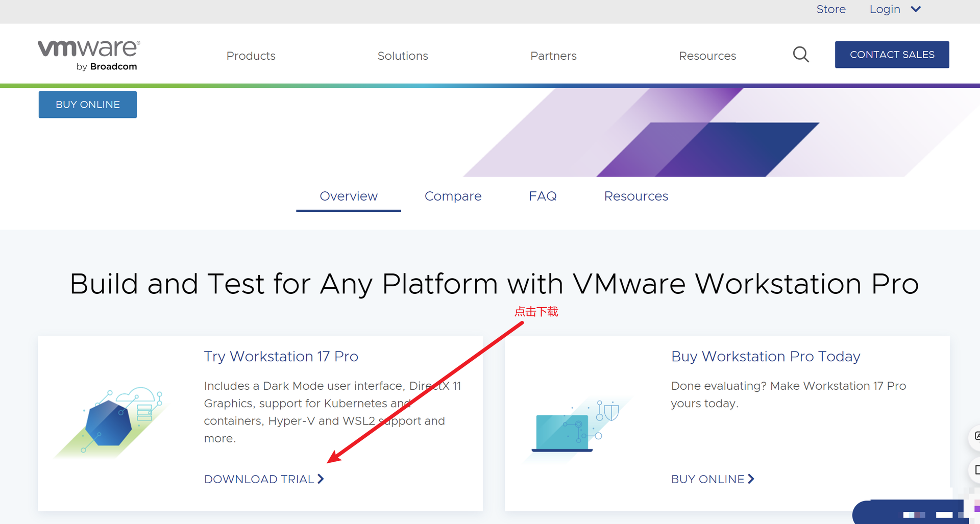Switch to the FAQ tab
The height and width of the screenshot is (524, 980).
pyautogui.click(x=543, y=196)
